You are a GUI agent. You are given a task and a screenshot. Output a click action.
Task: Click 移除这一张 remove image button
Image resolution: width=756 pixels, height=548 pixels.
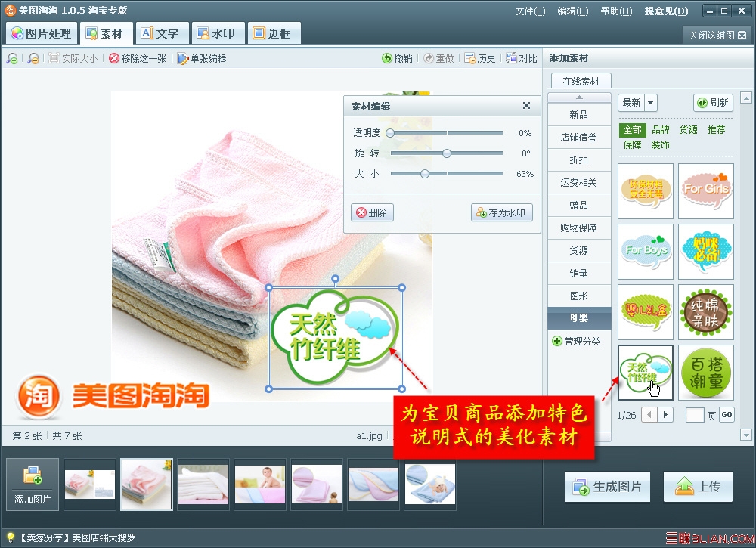point(138,58)
